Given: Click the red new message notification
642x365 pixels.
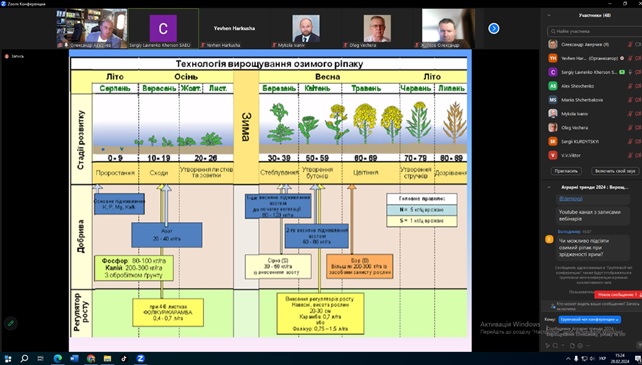Looking at the screenshot, I should (x=617, y=295).
